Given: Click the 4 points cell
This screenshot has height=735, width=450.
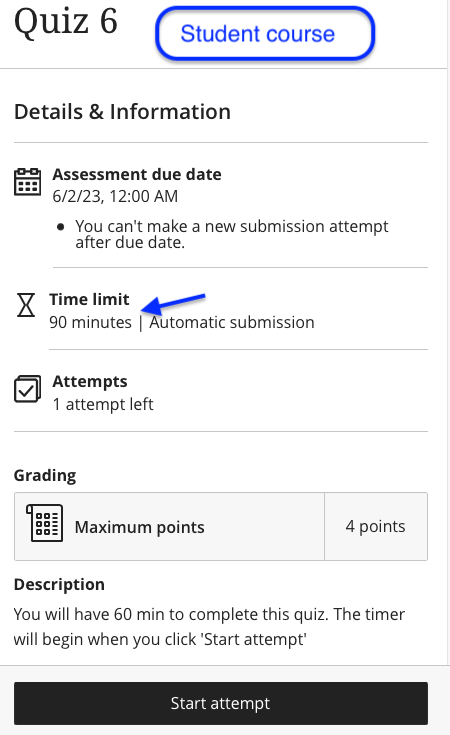Looking at the screenshot, I should point(375,526).
